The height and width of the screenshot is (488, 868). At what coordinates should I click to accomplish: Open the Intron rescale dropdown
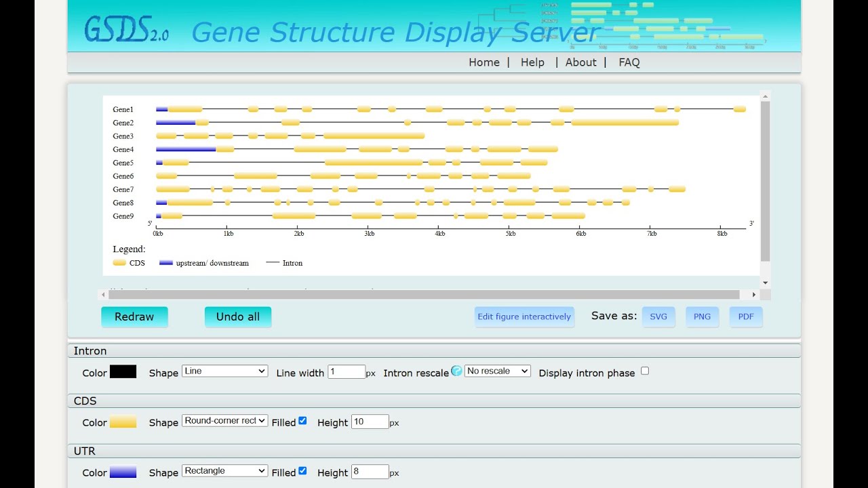tap(498, 371)
